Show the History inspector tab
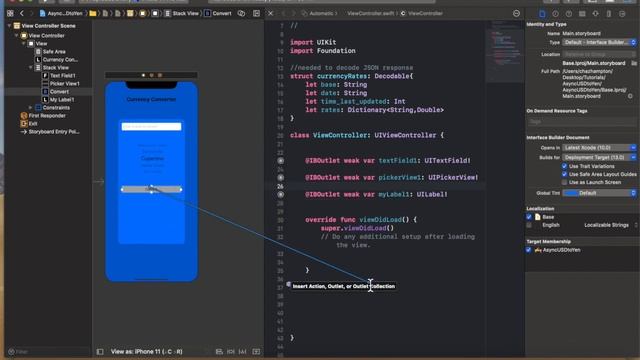Image resolution: width=640 pixels, height=360 pixels. pyautogui.click(x=556, y=14)
